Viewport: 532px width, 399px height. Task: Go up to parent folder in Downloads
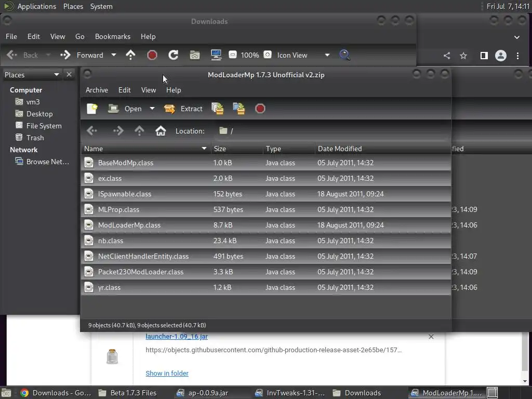(130, 55)
